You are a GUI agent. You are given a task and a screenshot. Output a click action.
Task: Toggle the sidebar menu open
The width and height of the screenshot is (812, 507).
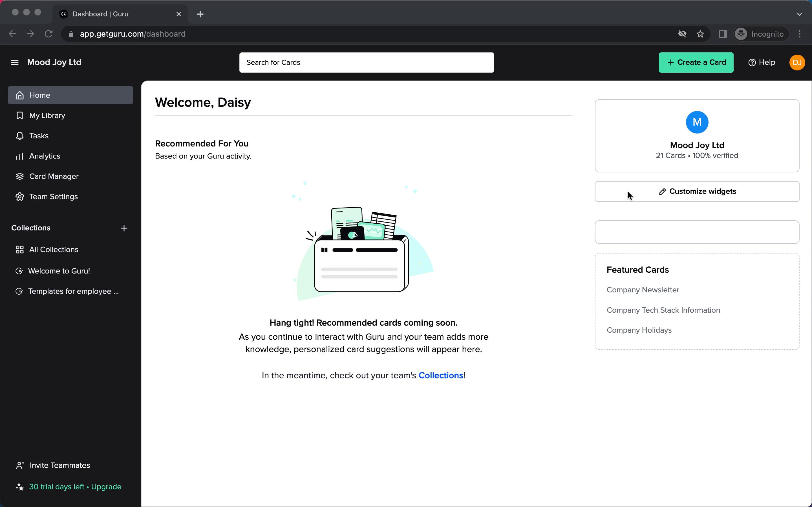point(14,62)
